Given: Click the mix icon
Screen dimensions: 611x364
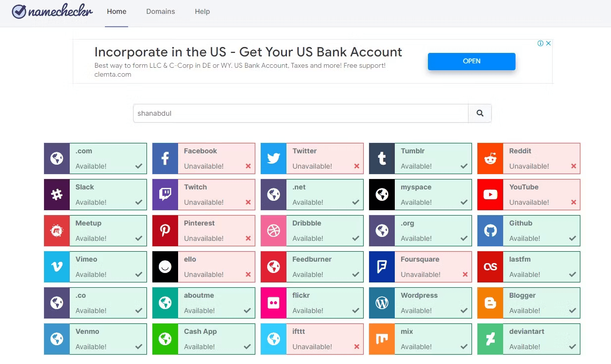Looking at the screenshot, I should point(382,339).
